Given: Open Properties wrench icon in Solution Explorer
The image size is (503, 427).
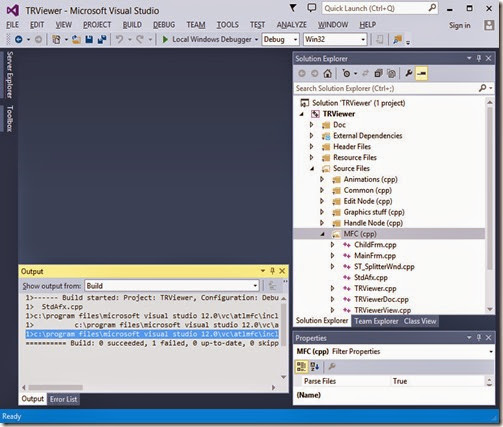Looking at the screenshot, I should [409, 73].
